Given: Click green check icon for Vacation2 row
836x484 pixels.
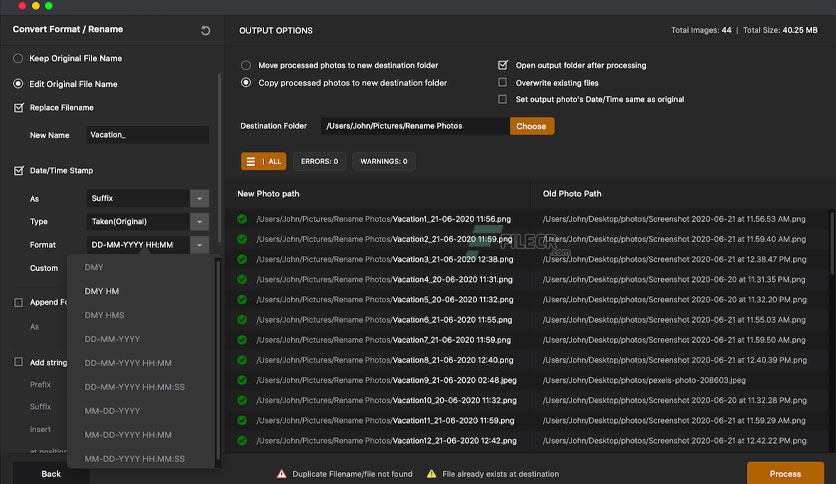Looking at the screenshot, I should click(242, 239).
